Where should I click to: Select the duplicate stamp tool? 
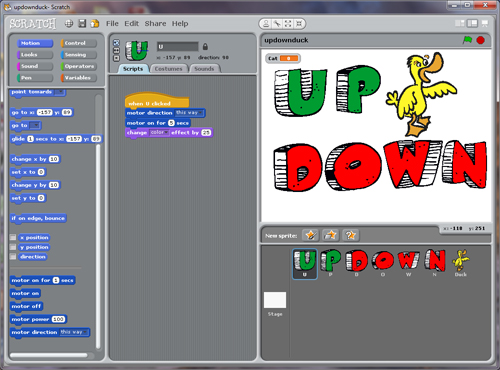(266, 24)
